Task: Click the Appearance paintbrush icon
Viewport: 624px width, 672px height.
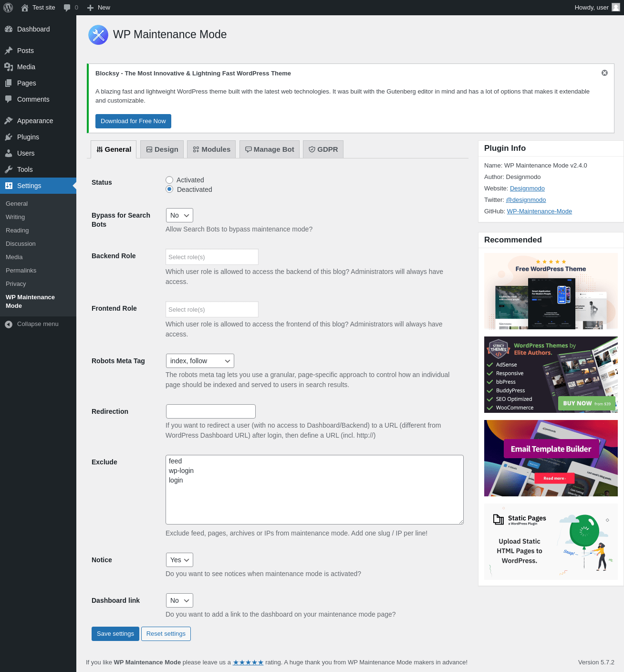Action: (9, 121)
